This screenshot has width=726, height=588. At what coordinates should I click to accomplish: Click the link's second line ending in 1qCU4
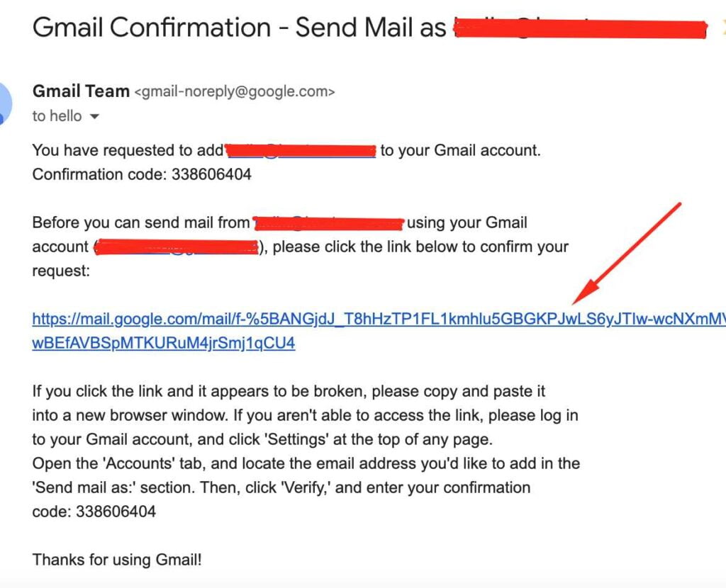(164, 344)
